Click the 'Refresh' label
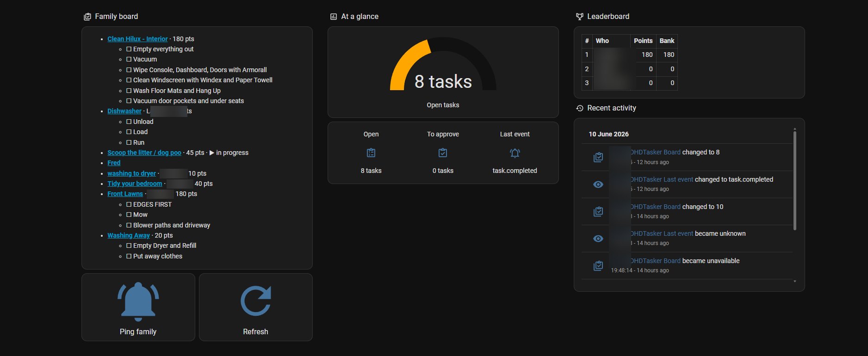Screen dimensions: 868x356 (255, 331)
